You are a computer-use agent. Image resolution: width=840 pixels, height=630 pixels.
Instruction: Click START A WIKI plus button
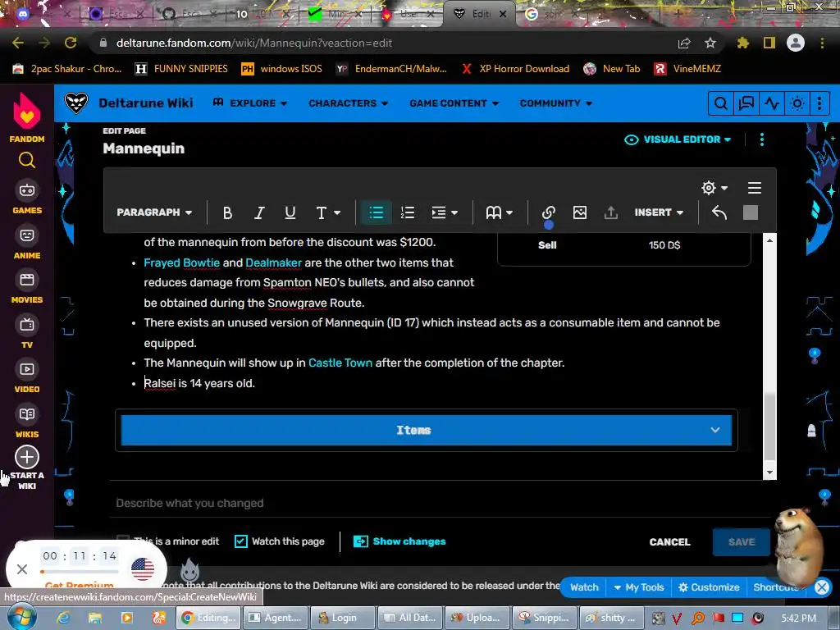[27, 457]
